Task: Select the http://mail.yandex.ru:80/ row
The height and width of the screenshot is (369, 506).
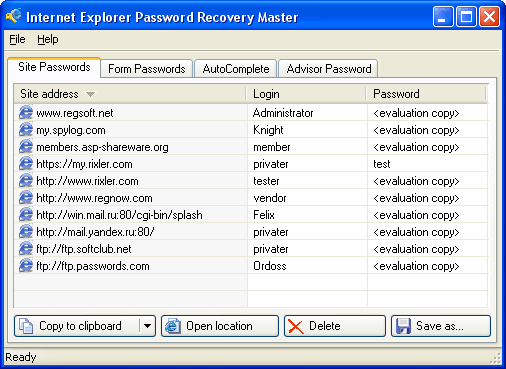Action: click(x=251, y=232)
